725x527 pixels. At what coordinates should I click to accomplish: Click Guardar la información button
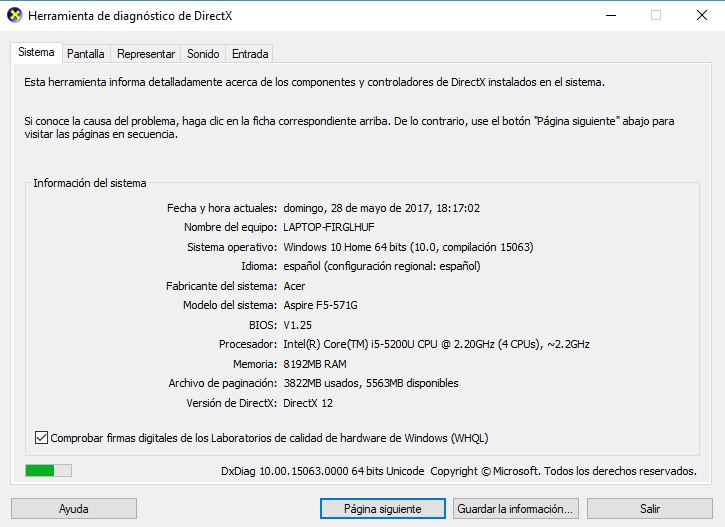(x=515, y=509)
